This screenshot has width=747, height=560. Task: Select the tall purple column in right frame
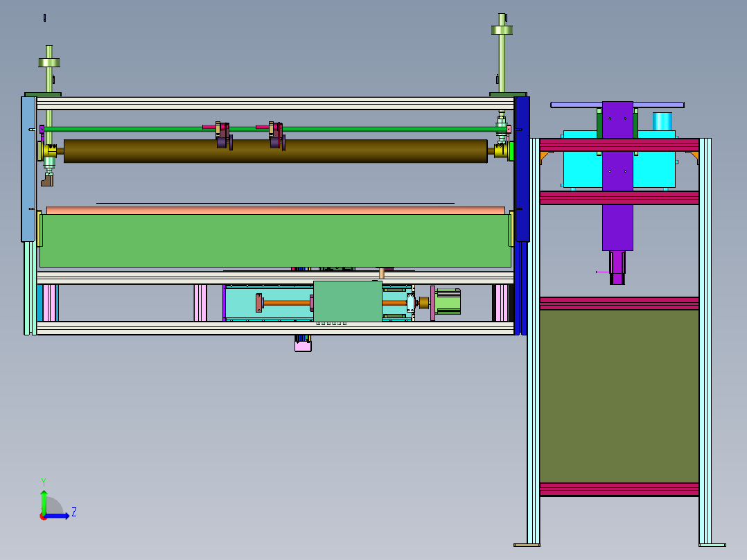coord(617,175)
